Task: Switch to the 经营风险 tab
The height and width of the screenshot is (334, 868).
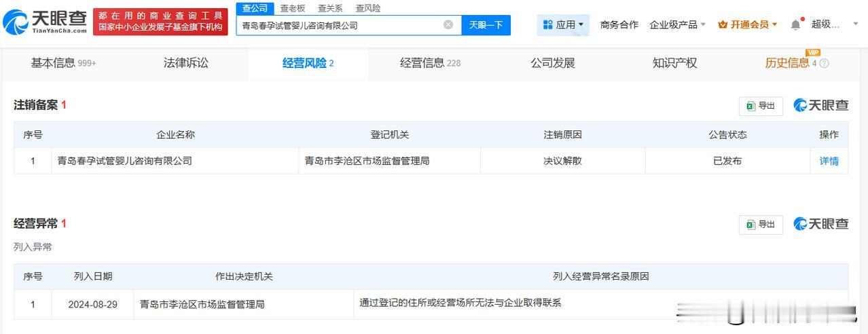Action: coord(308,63)
